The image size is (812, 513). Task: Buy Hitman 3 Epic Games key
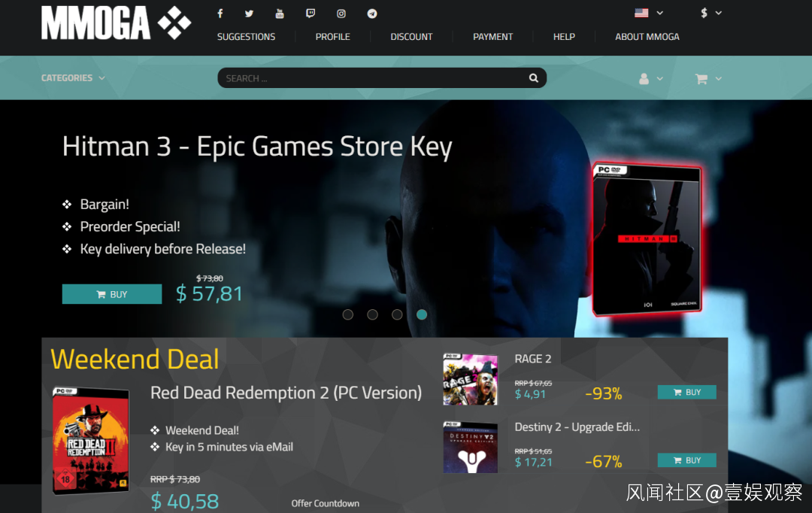click(x=112, y=294)
